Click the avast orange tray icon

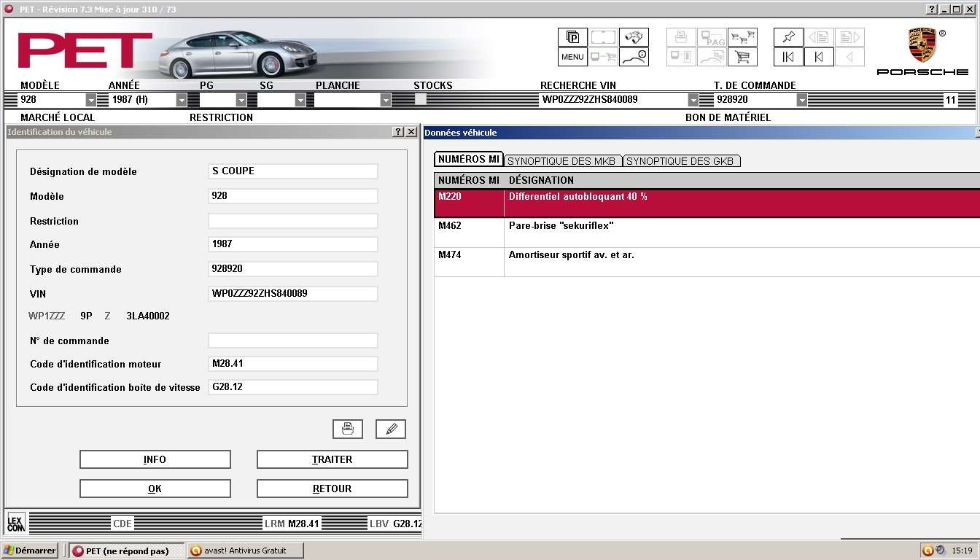927,551
